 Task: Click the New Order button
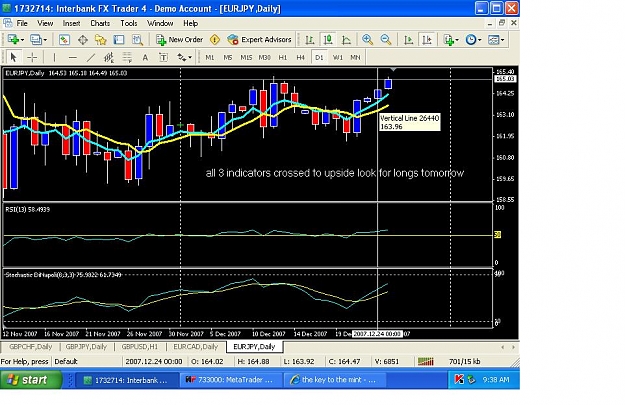point(179,39)
